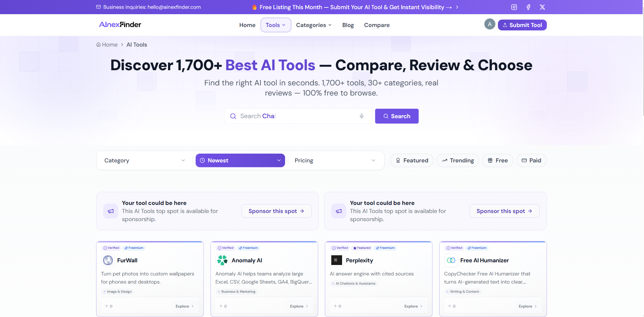Toggle the Free filter chip
The height and width of the screenshot is (317, 644).
tap(498, 160)
